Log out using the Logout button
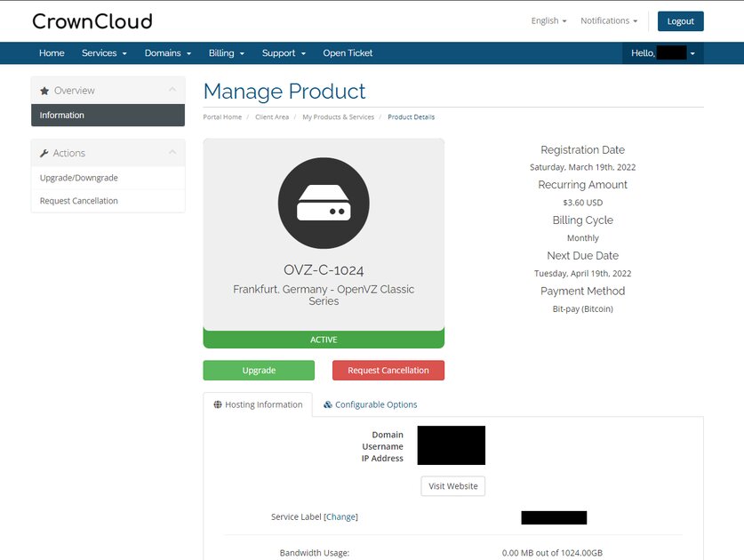744x560 pixels. (x=680, y=21)
